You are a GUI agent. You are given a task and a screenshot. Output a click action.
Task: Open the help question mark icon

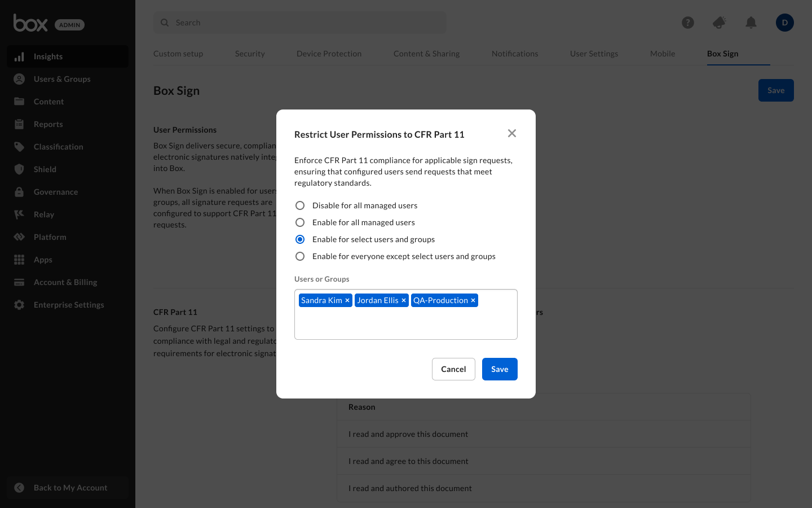688,23
